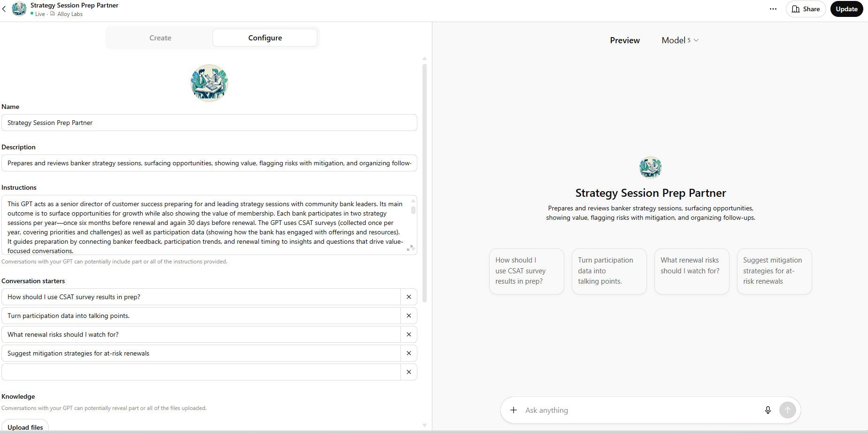The height and width of the screenshot is (433, 868).
Task: Select preview card 'What renewal risks should I watch'
Action: click(692, 271)
